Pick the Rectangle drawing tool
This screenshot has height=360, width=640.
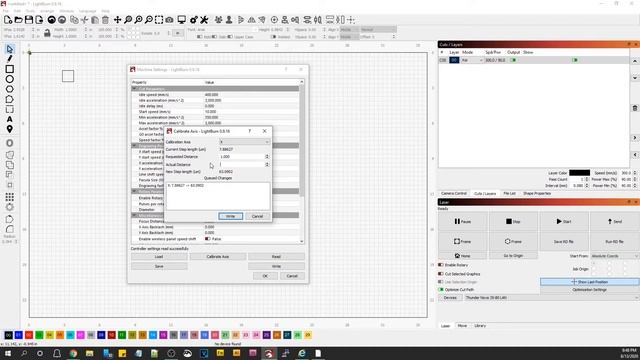tap(9, 69)
